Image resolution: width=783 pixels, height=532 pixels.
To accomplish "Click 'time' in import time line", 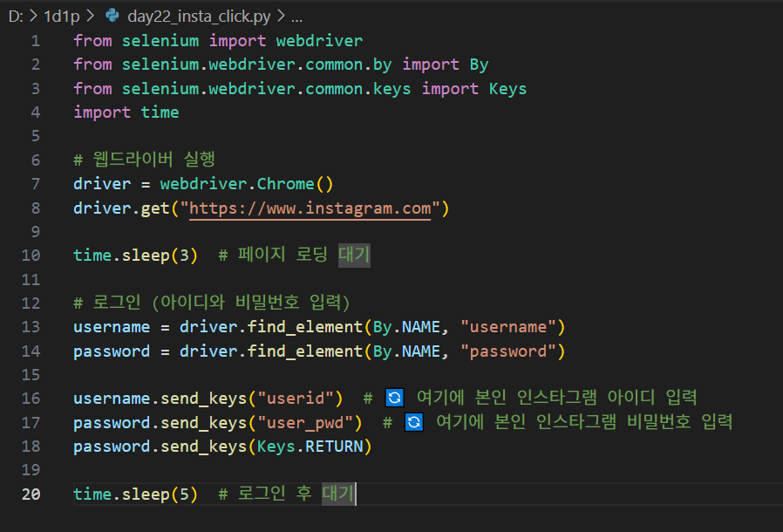I will tap(160, 113).
